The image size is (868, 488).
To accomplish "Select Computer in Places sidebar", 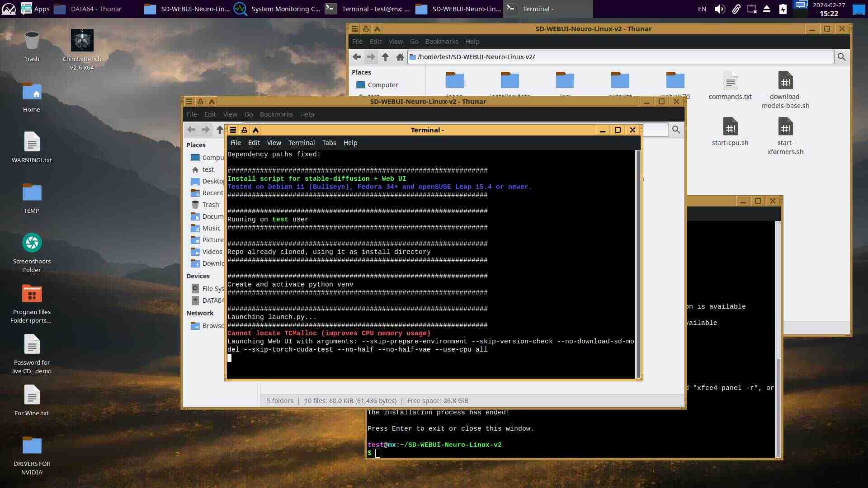I will pos(382,85).
